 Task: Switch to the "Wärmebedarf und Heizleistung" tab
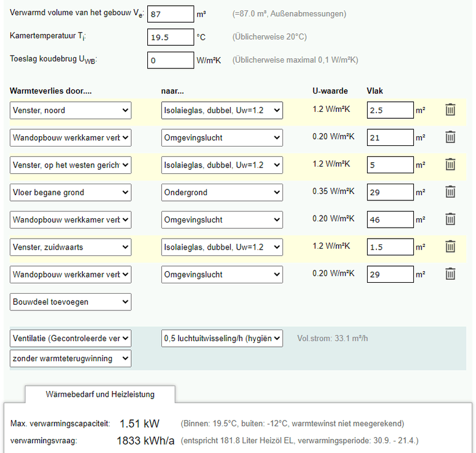pos(99,394)
